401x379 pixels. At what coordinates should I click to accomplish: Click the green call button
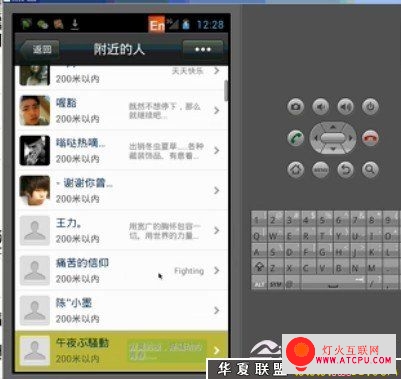(x=296, y=138)
